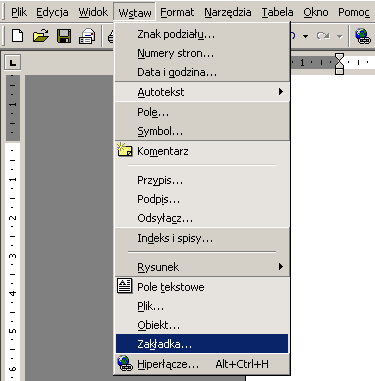Choose Znak podziału from Wstaw menu
Image resolution: width=375 pixels, height=381 pixels.
[x=202, y=34]
